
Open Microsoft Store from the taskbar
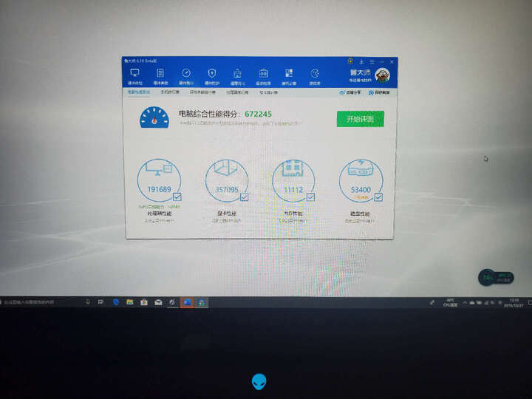click(144, 302)
